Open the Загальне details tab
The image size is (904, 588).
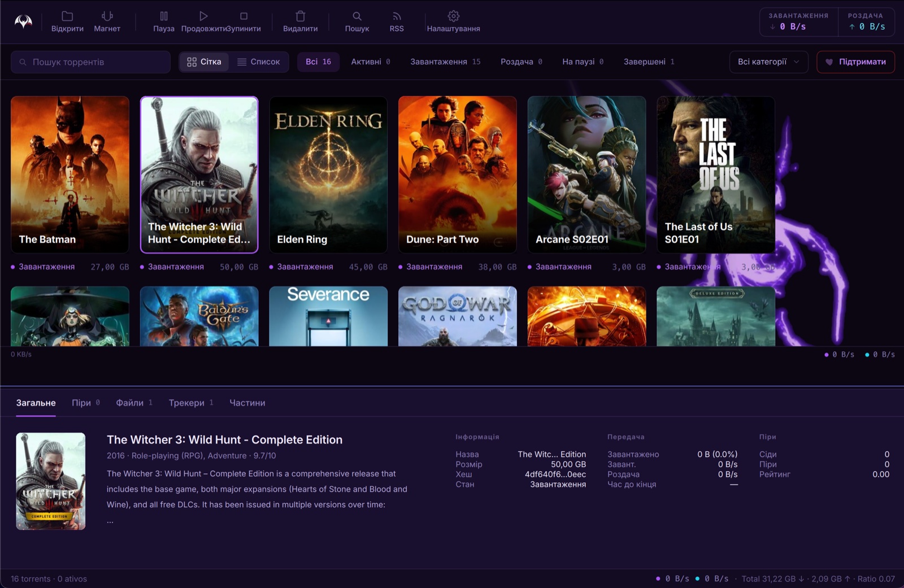point(36,403)
